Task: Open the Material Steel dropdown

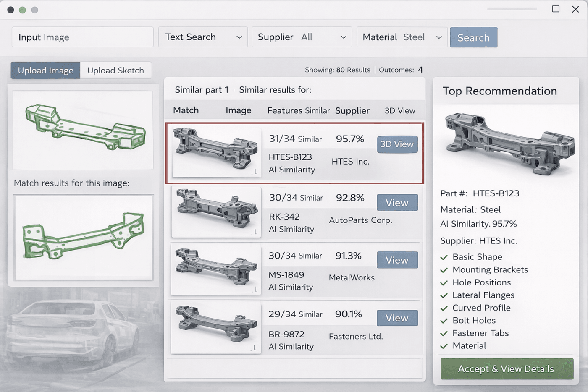Action: (402, 37)
